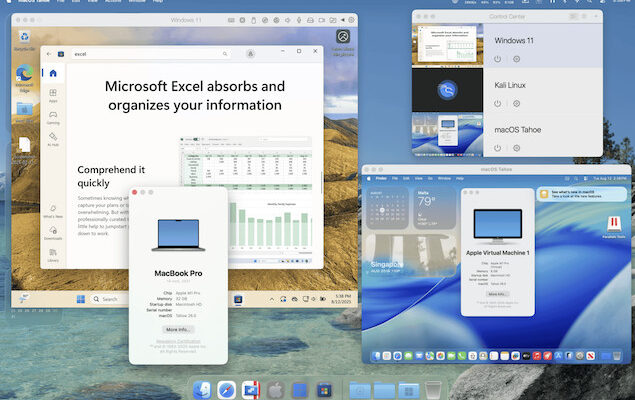This screenshot has width=635, height=400.
Task: Click keyboard icon in Windows 11 VM toolbar
Action: click(231, 20)
